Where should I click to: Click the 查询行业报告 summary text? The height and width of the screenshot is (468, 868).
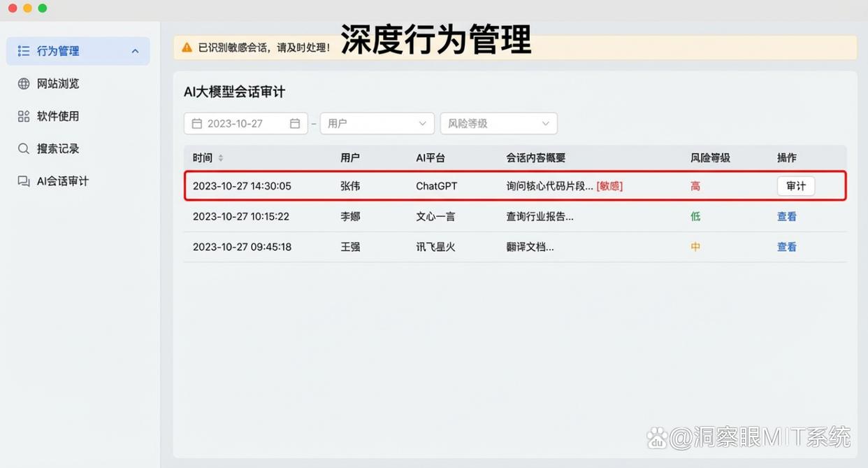[x=540, y=217]
